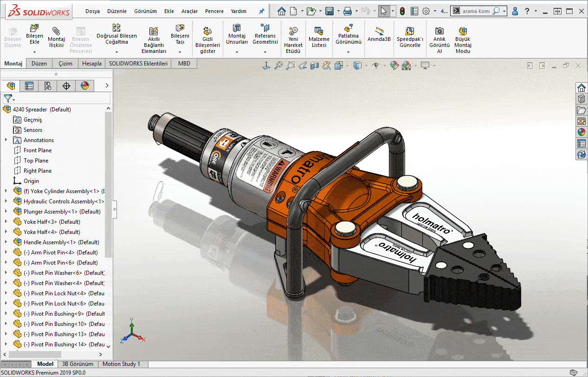Select Front Plane in the feature tree

click(x=38, y=150)
